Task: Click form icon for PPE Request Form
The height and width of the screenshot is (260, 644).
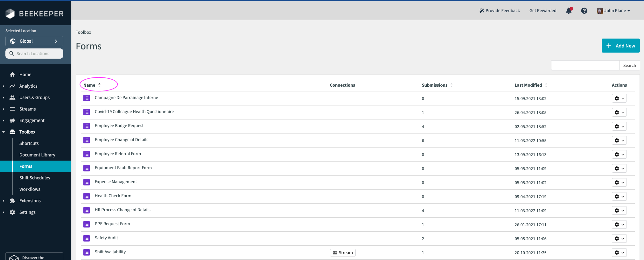Action: click(87, 224)
